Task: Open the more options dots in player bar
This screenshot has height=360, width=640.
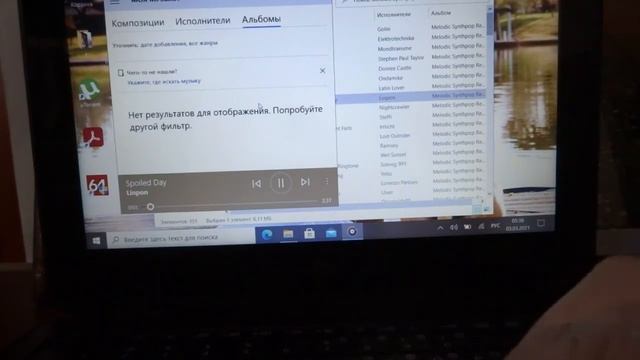Action: coord(326,181)
